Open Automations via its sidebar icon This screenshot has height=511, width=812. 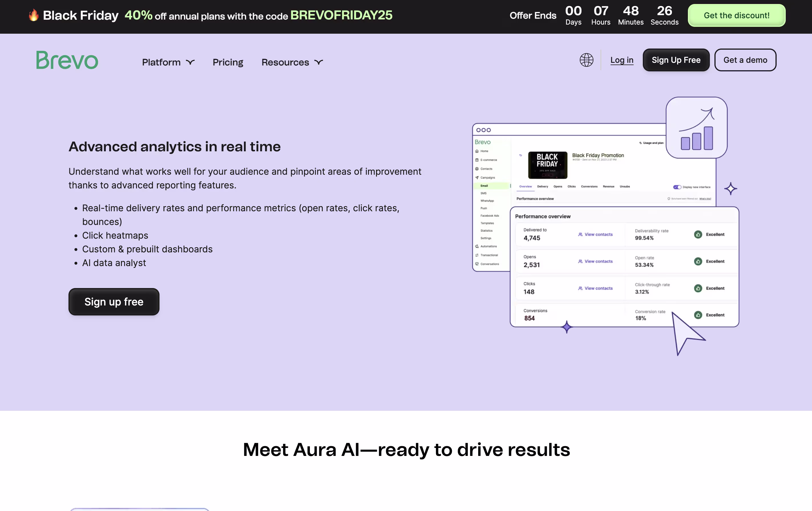pyautogui.click(x=477, y=246)
